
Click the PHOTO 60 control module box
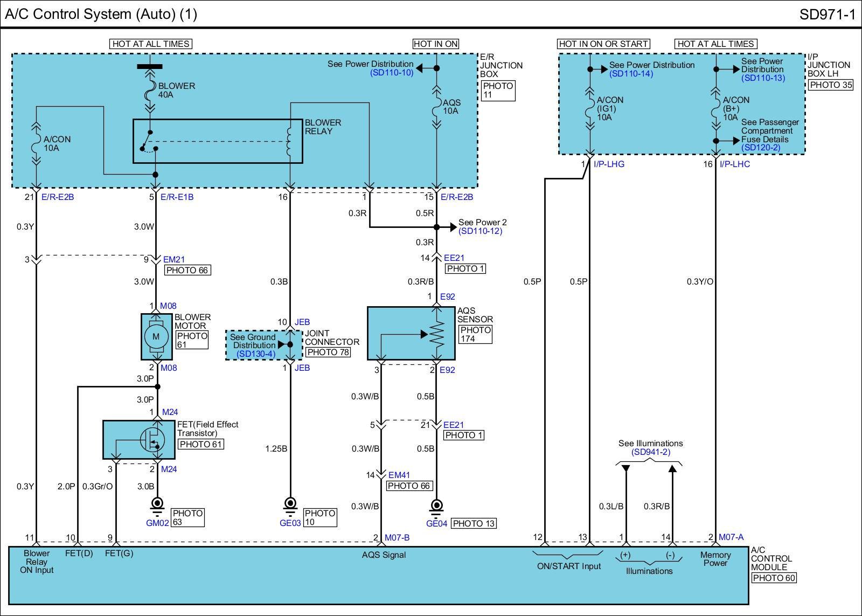point(774,578)
